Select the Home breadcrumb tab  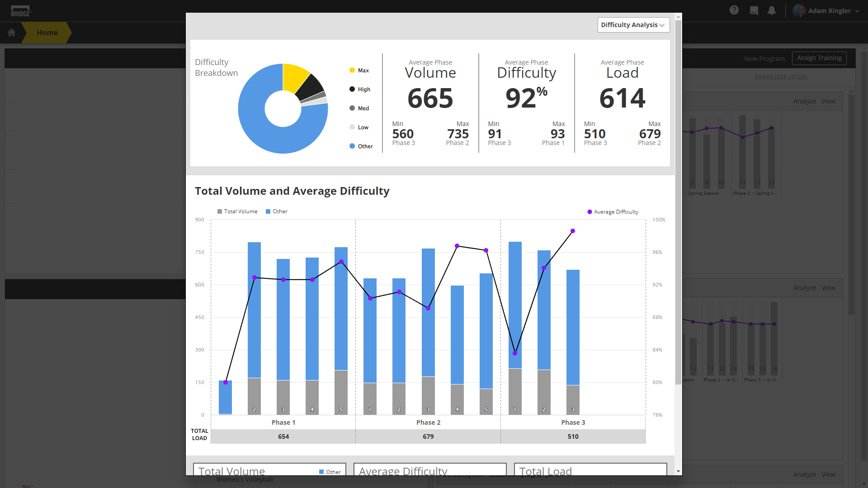pos(47,33)
